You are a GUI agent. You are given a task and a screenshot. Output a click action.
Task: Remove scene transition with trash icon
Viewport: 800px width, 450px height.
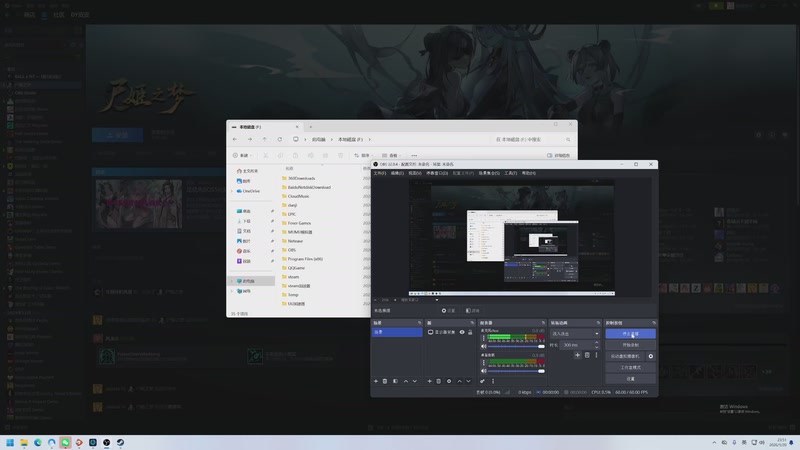click(x=587, y=355)
